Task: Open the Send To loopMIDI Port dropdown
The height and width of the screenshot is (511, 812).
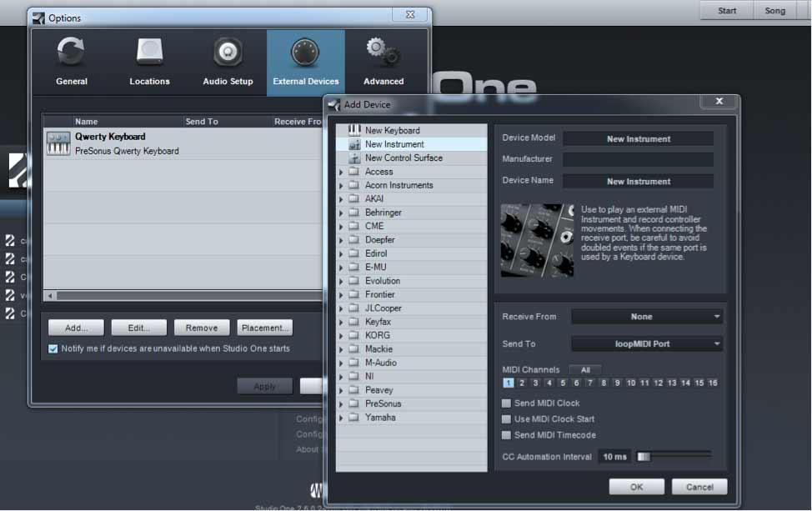Action: click(647, 343)
